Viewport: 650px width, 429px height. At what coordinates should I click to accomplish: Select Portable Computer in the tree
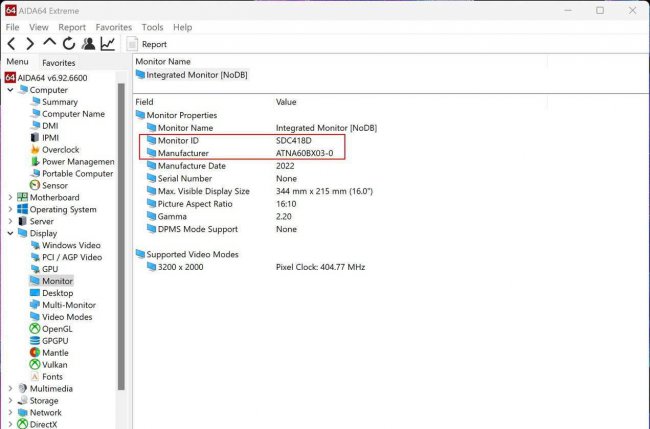(x=72, y=174)
